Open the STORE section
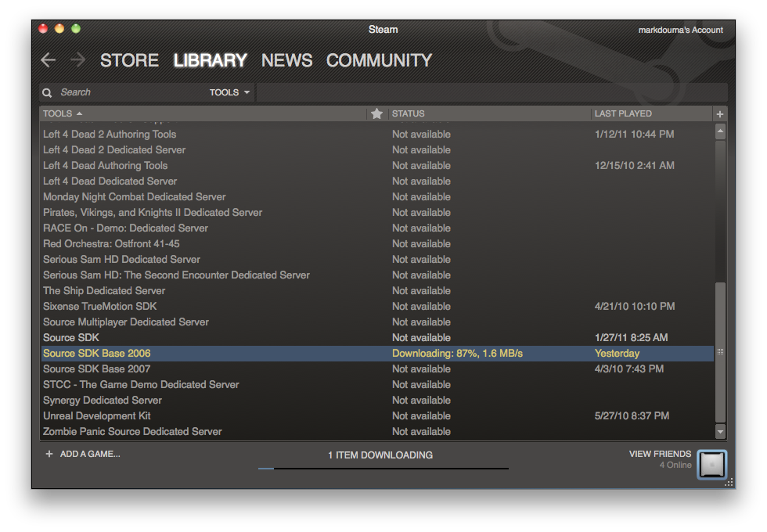The image size is (767, 532). [x=129, y=60]
